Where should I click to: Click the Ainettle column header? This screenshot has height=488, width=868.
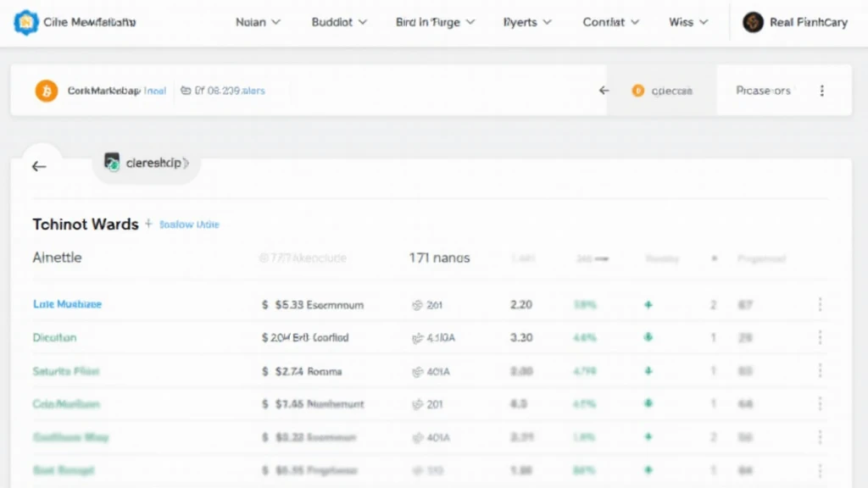coord(57,258)
